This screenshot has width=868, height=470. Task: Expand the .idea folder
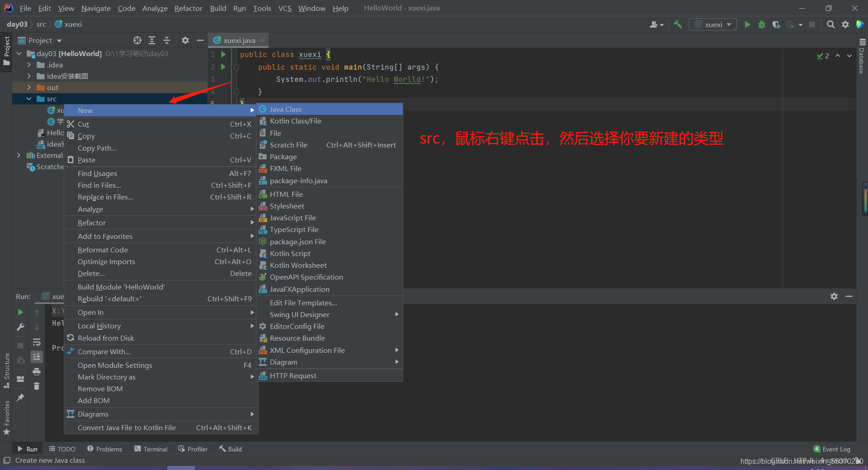[x=29, y=65]
